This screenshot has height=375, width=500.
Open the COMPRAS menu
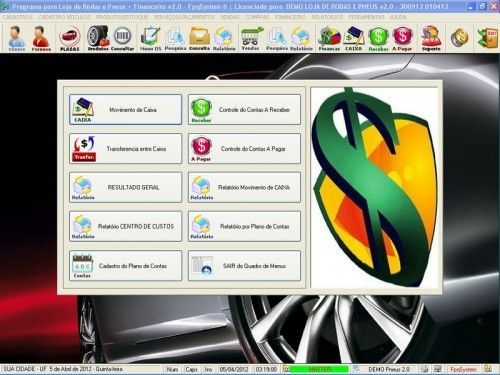point(257,17)
